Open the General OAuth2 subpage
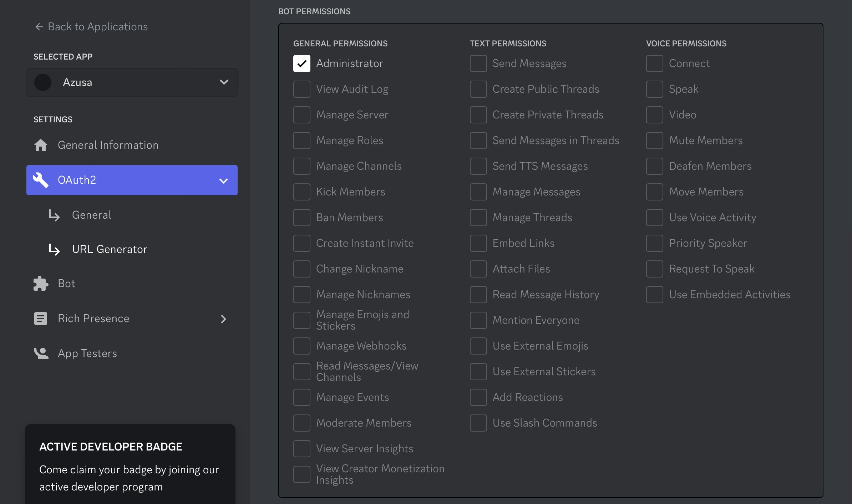 pos(92,215)
